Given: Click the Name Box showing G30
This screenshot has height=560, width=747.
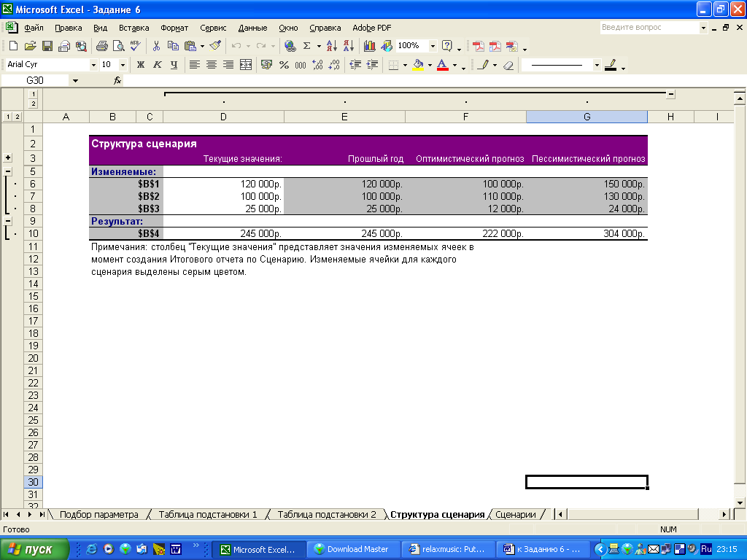Looking at the screenshot, I should pyautogui.click(x=35, y=80).
